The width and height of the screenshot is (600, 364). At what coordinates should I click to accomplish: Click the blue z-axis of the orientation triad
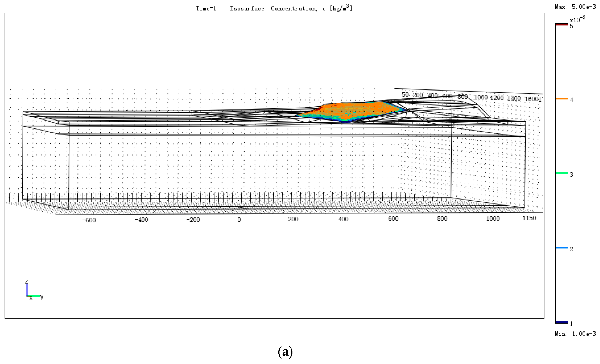click(x=27, y=290)
